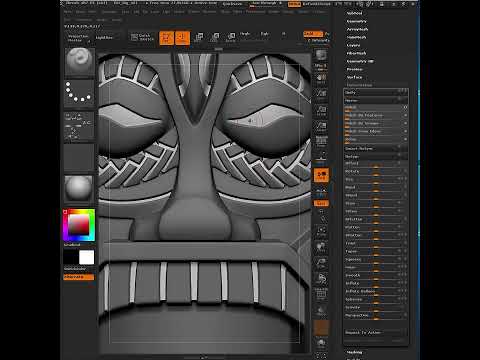Viewport: 480px width, 360px height.
Task: Expand the Surface section
Action: coord(354,77)
